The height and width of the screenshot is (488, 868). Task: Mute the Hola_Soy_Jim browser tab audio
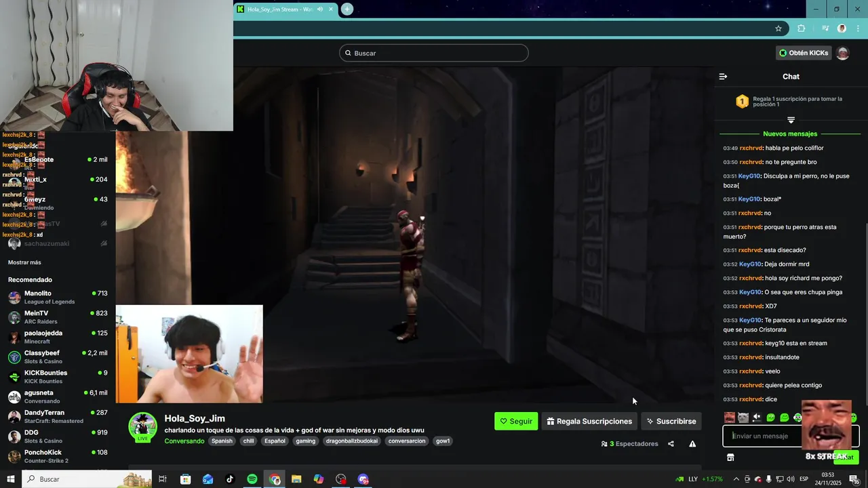click(319, 9)
